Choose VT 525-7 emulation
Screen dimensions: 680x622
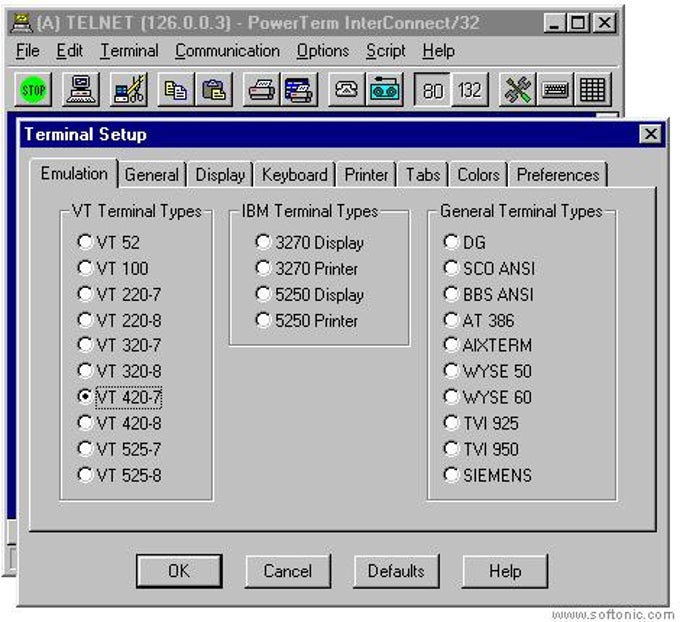click(85, 448)
